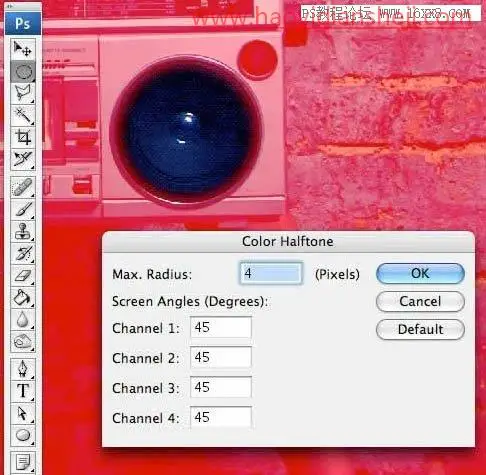
Task: Focus the Max. Radius input field
Action: pos(271,273)
